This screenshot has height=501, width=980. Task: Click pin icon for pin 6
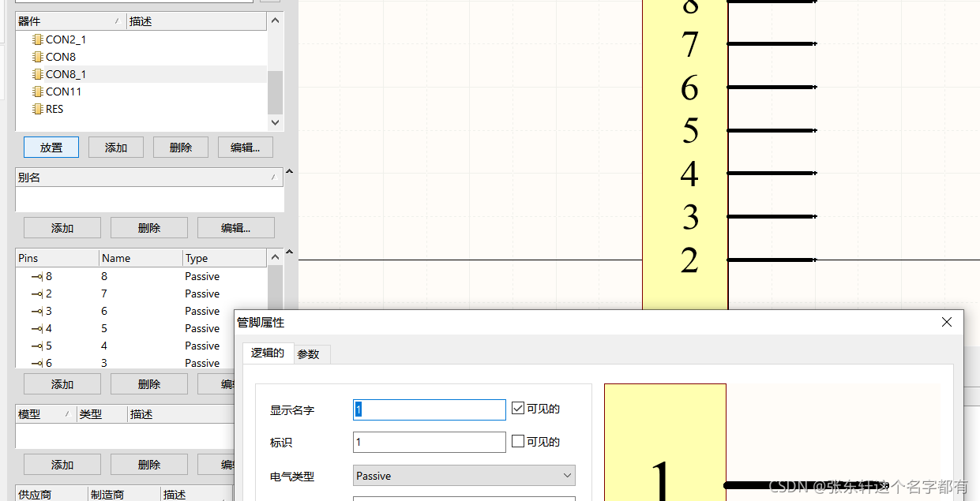37,363
